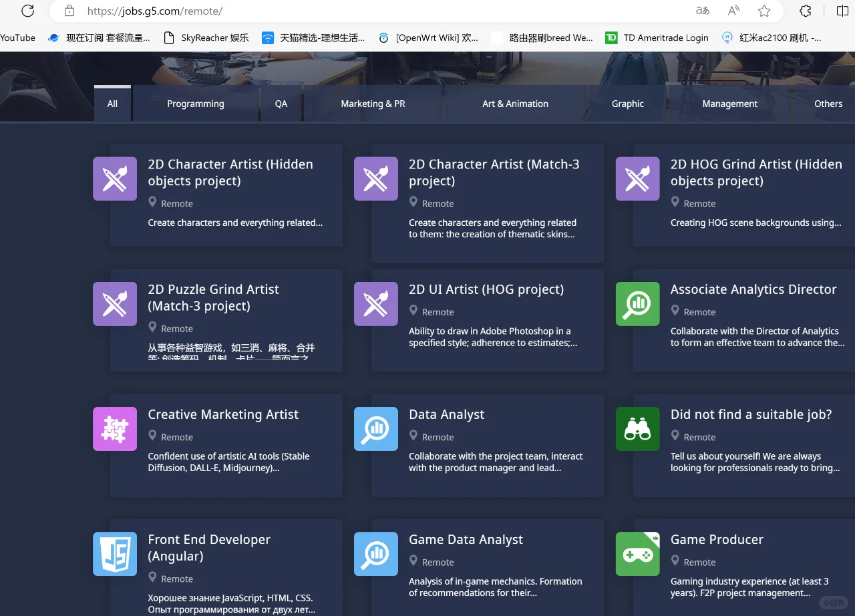Click the brush icon beside 2D Puzzle Grind Artist

pos(115,303)
